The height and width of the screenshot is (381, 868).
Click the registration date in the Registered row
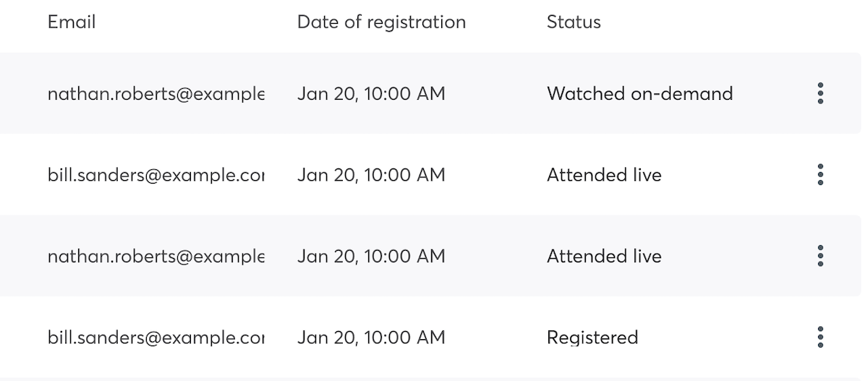[371, 337]
